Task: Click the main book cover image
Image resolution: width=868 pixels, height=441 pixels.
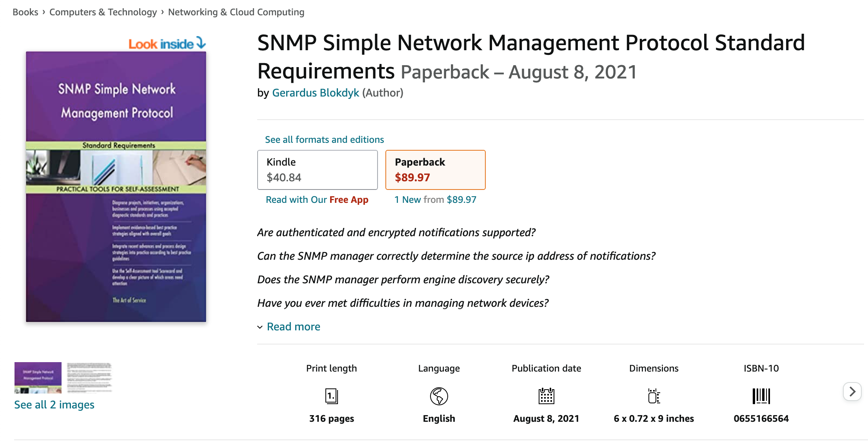Action: click(x=116, y=184)
